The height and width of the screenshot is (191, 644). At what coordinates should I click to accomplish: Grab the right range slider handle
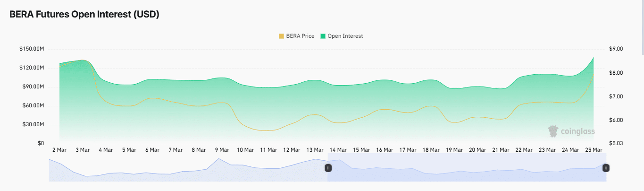pos(606,167)
